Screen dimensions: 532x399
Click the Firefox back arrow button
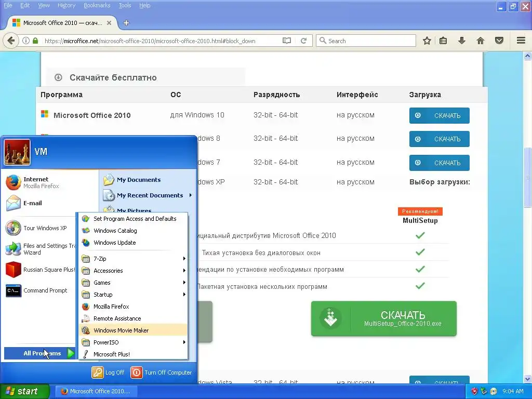click(11, 41)
